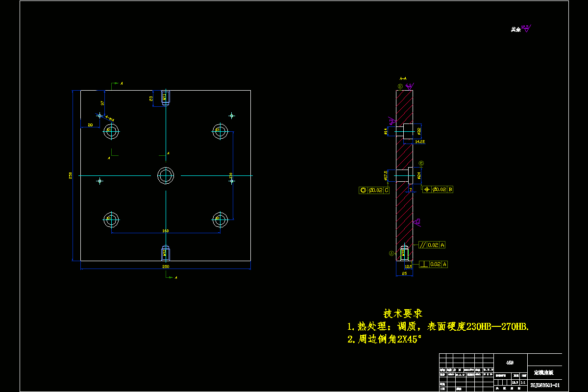Click datum marker A near bottom of section
The height and width of the screenshot is (392, 588).
pyautogui.click(x=392, y=253)
